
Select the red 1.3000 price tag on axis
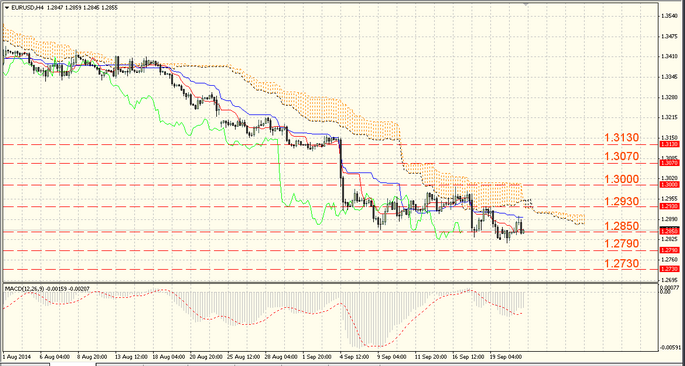tap(668, 185)
